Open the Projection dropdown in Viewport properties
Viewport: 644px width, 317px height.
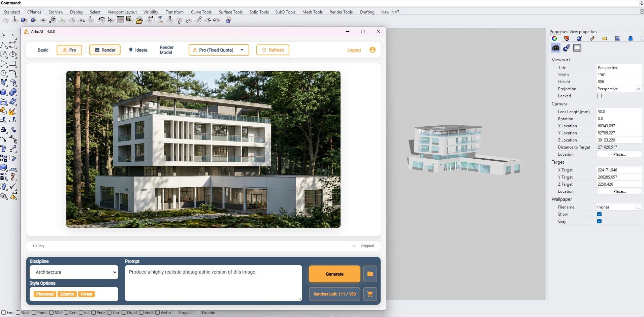638,89
